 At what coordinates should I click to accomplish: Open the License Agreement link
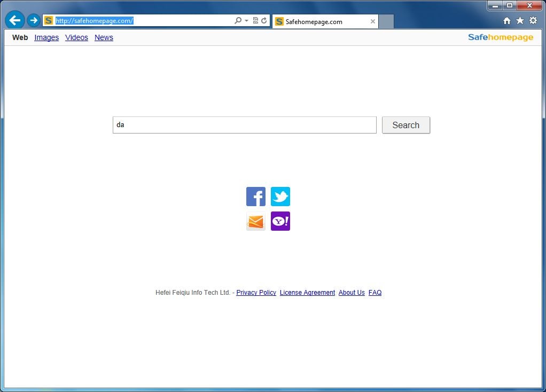click(x=307, y=293)
